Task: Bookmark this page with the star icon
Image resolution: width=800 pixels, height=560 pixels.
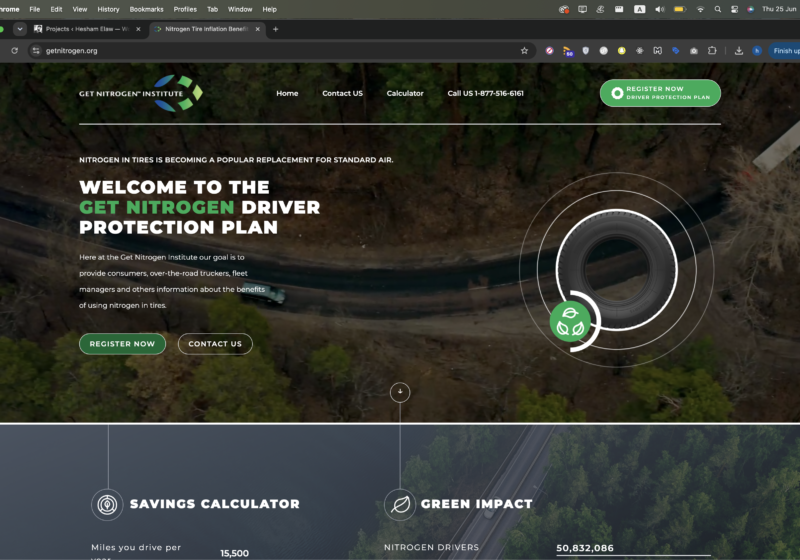Action: click(524, 50)
